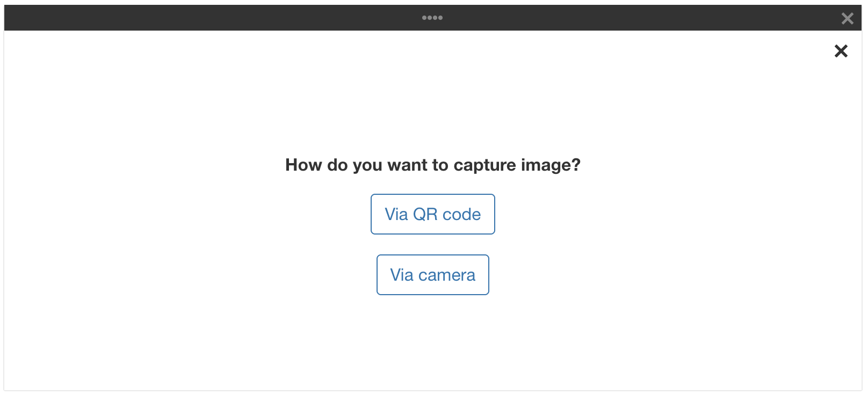868x395 pixels.
Task: Click the bold black X below header
Action: click(841, 51)
